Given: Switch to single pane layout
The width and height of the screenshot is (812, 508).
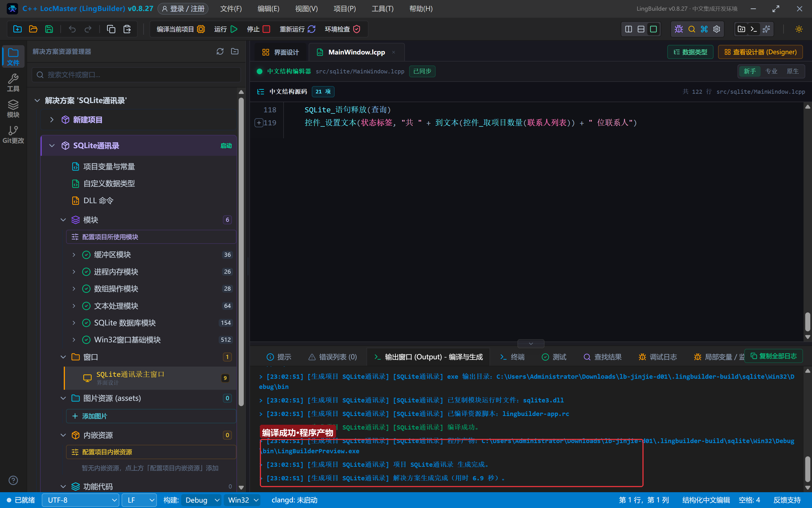Looking at the screenshot, I should point(653,29).
